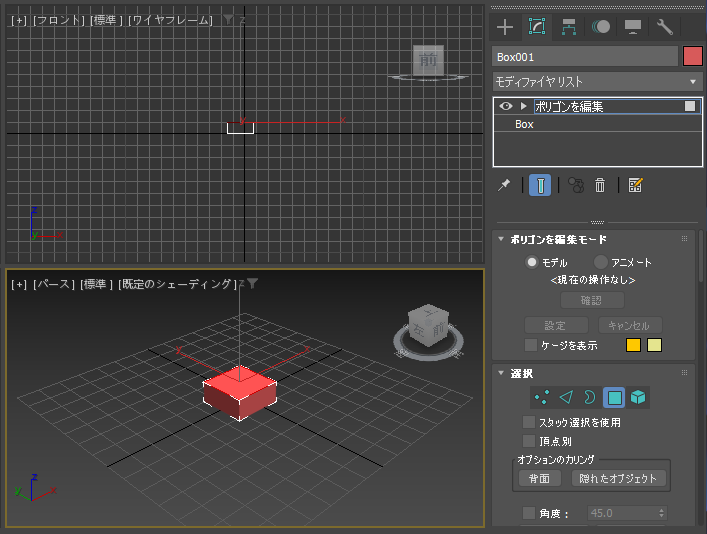707x534 pixels.
Task: Open the pale yellow cage color swatch
Action: [x=654, y=345]
